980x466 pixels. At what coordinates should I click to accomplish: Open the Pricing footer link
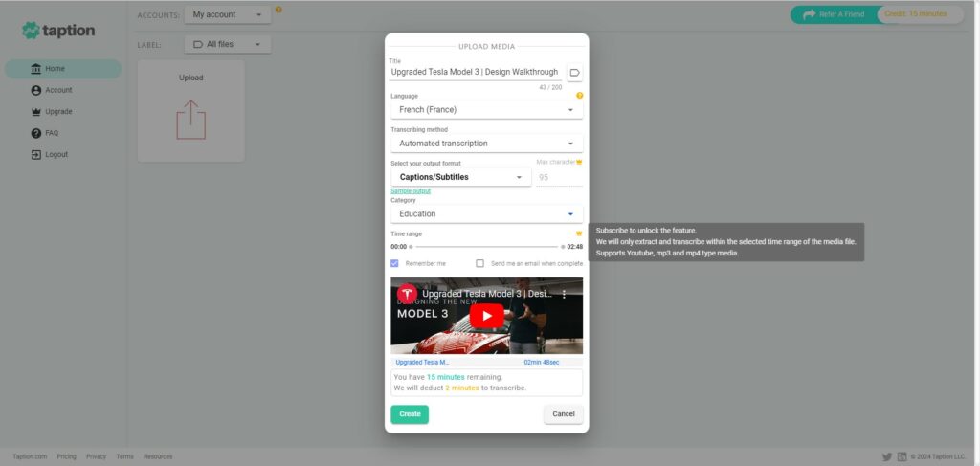(x=66, y=456)
